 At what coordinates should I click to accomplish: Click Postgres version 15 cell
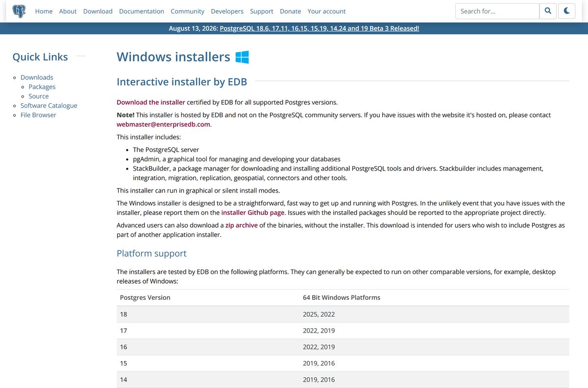point(208,363)
